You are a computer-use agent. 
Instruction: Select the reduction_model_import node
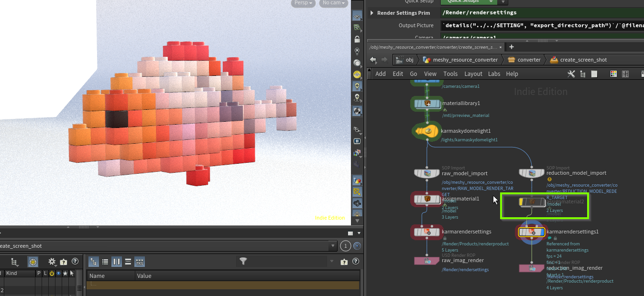click(x=532, y=173)
